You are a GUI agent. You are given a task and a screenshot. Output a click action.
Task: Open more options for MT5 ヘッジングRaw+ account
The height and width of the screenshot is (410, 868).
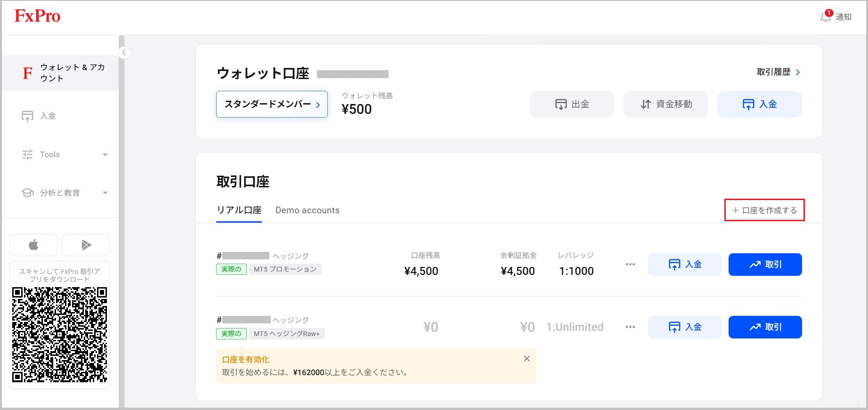(x=630, y=327)
